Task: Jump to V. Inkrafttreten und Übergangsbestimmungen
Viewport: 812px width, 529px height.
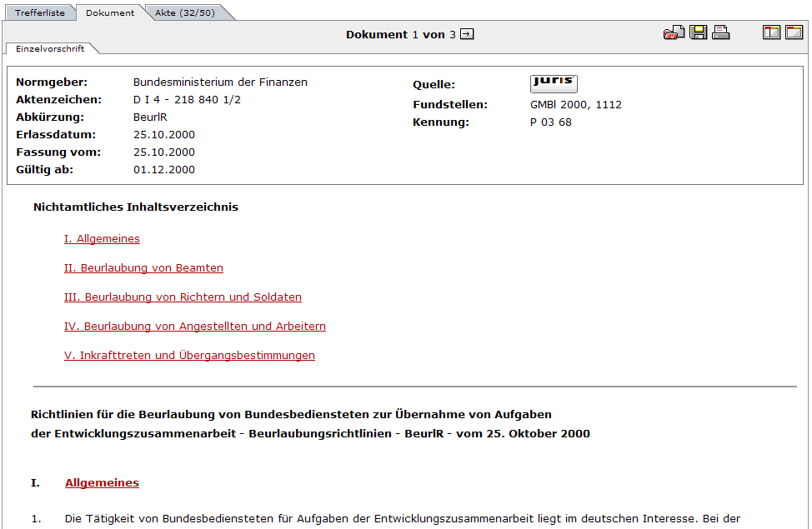Action: pos(189,356)
